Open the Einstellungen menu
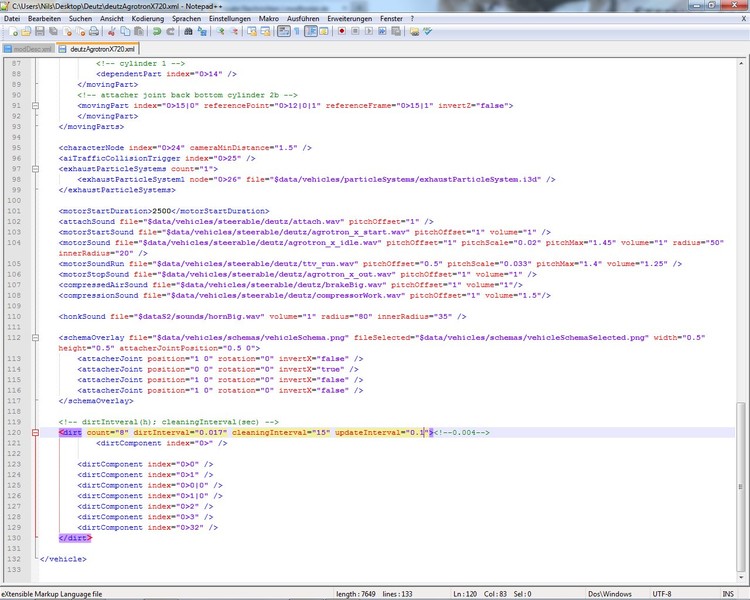This screenshot has width=750, height=600. point(230,19)
